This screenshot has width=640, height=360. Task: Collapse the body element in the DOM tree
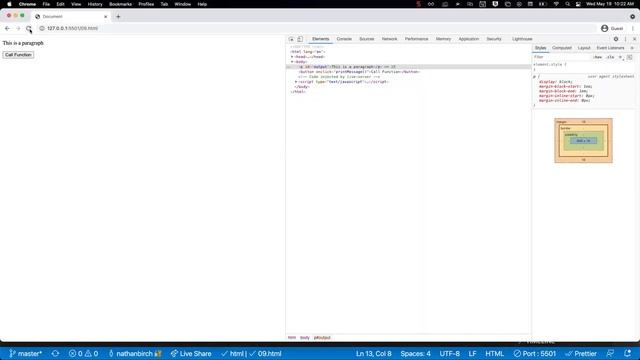[x=292, y=62]
